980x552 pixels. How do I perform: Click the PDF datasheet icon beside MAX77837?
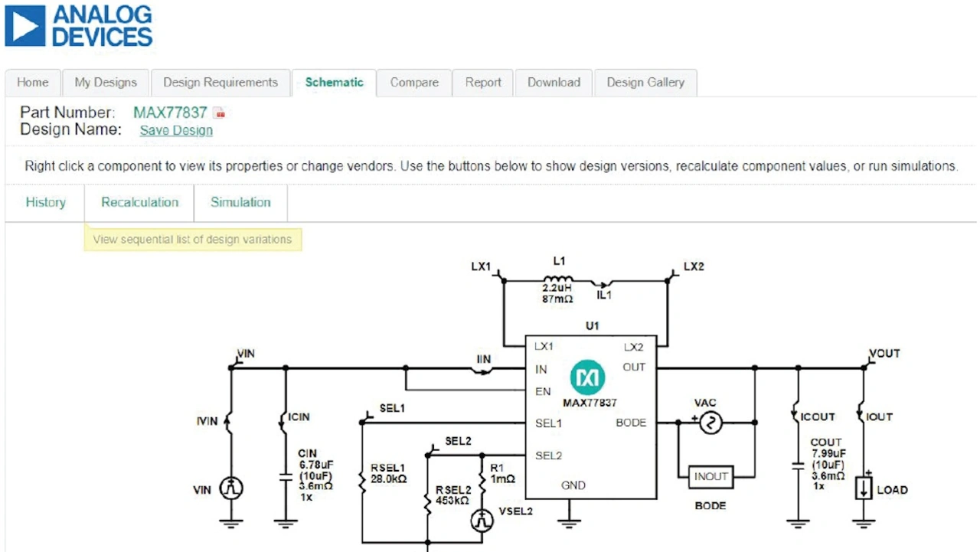pos(220,113)
